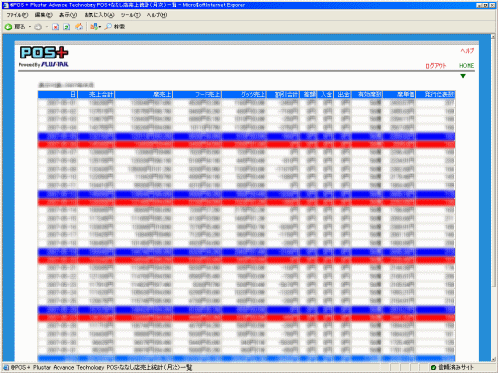Screen dimensions: 498x373
Task: Click the magnifier Search icon
Action: (108, 27)
